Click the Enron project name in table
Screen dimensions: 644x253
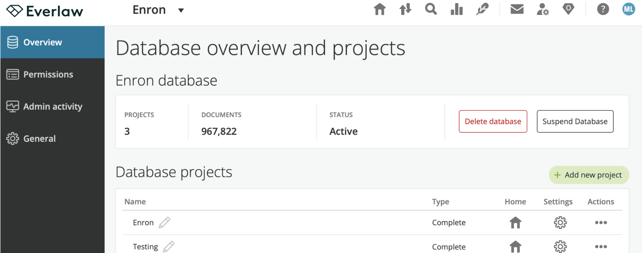point(143,223)
